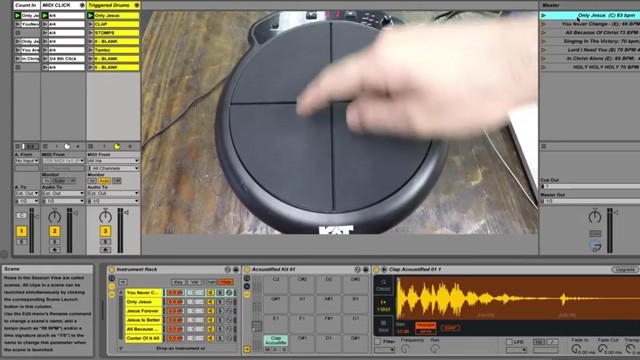
Task: Switch Simpler to Classic mode
Action: 383,285
